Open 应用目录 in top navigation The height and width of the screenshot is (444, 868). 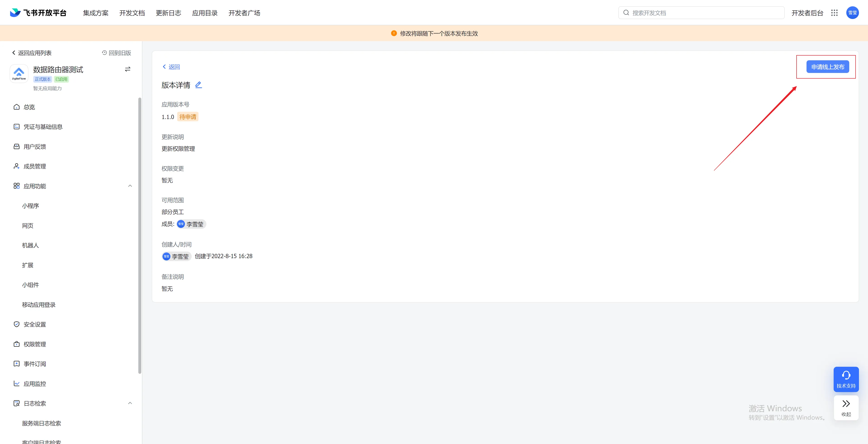click(205, 13)
